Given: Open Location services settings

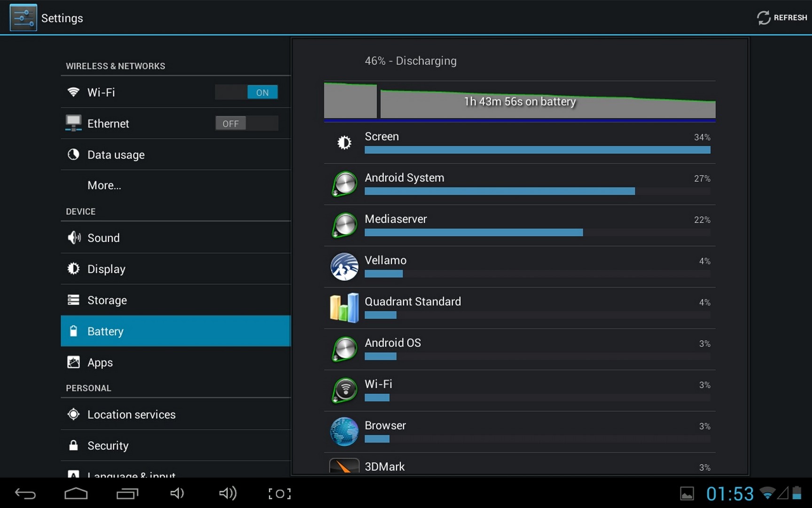Looking at the screenshot, I should pos(176,414).
